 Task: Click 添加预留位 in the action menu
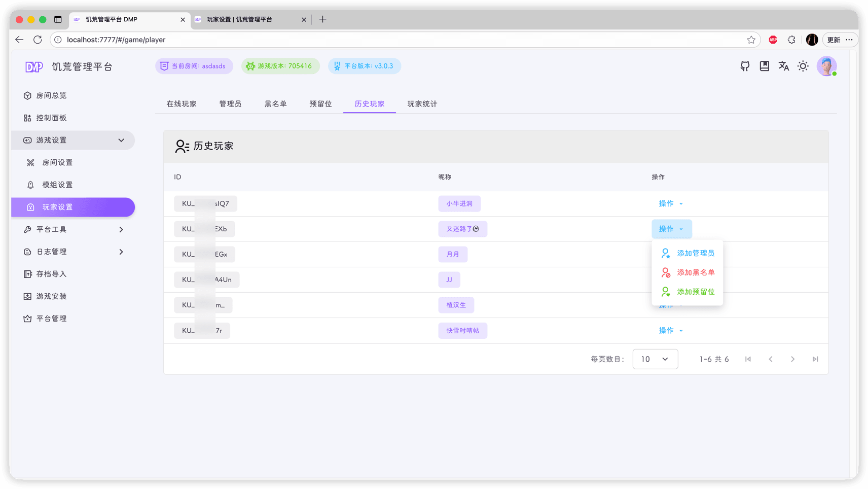tap(695, 291)
